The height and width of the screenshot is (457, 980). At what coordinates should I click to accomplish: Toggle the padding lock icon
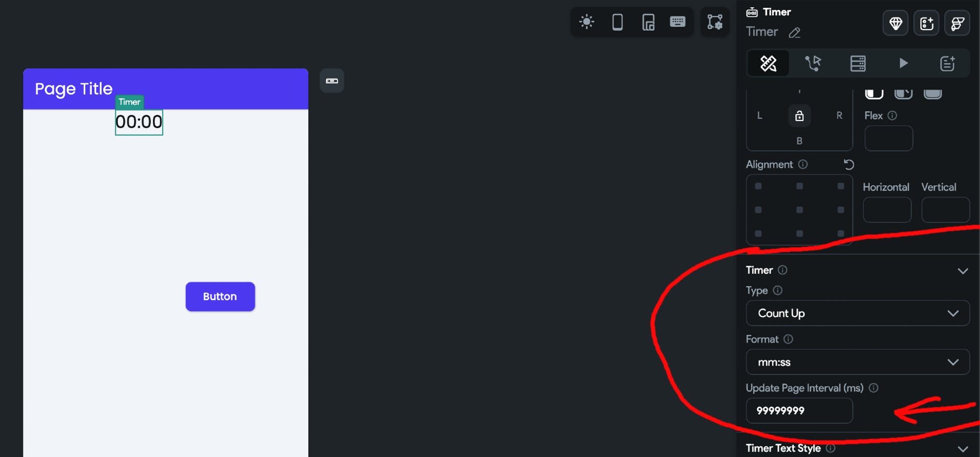point(799,116)
